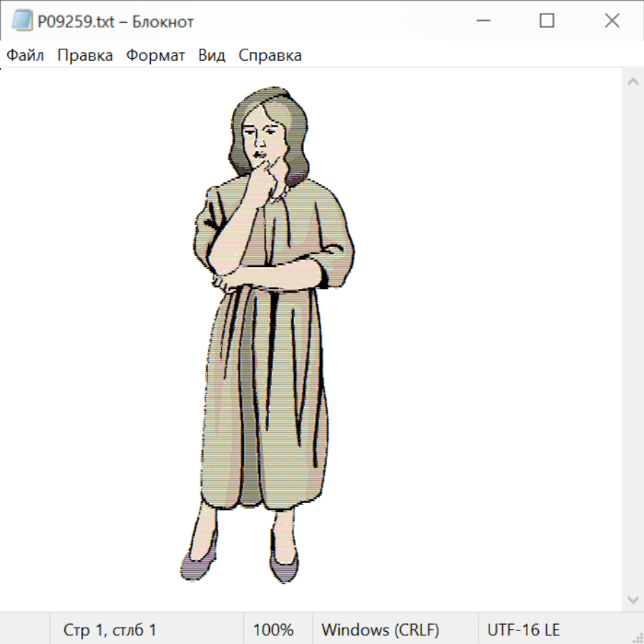Minimize the Блокнот window
The image size is (644, 644).
[482, 21]
